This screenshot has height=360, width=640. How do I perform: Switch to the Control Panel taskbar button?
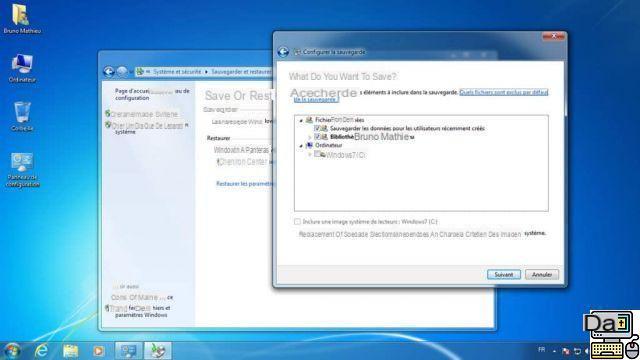[x=129, y=351]
